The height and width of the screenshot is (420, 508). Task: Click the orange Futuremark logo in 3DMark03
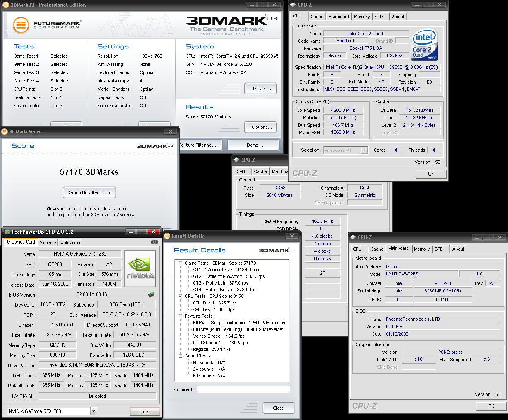coord(21,25)
